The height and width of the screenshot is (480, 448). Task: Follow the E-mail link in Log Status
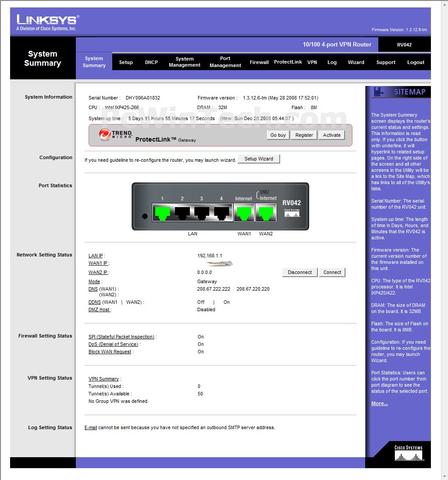(91, 428)
